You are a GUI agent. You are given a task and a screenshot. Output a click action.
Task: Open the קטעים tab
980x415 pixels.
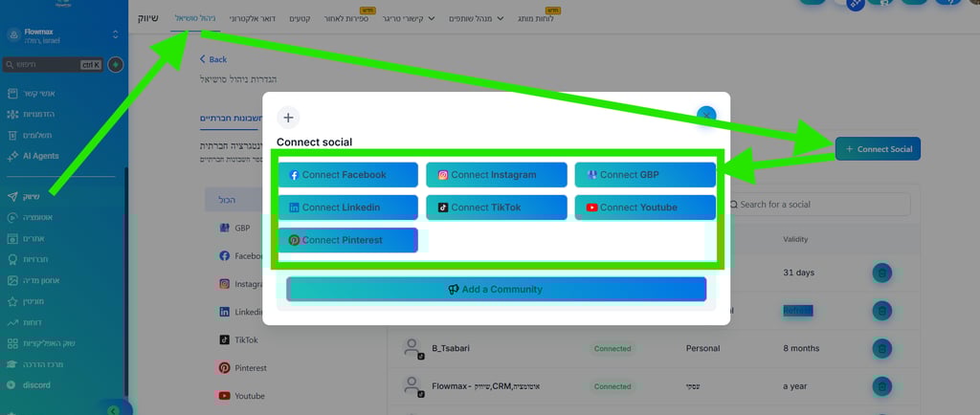pos(300,19)
